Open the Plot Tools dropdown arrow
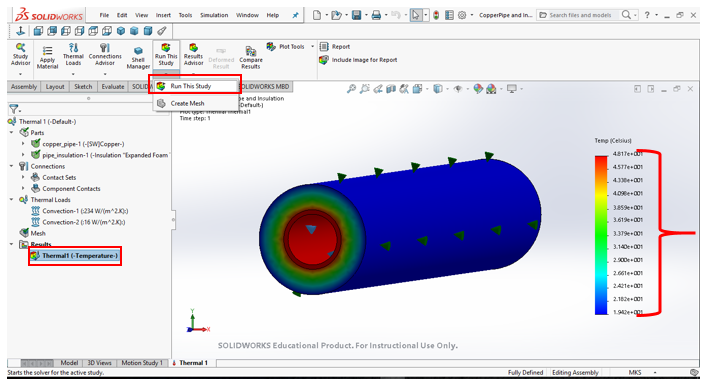This screenshot has width=701, height=379. point(312,46)
